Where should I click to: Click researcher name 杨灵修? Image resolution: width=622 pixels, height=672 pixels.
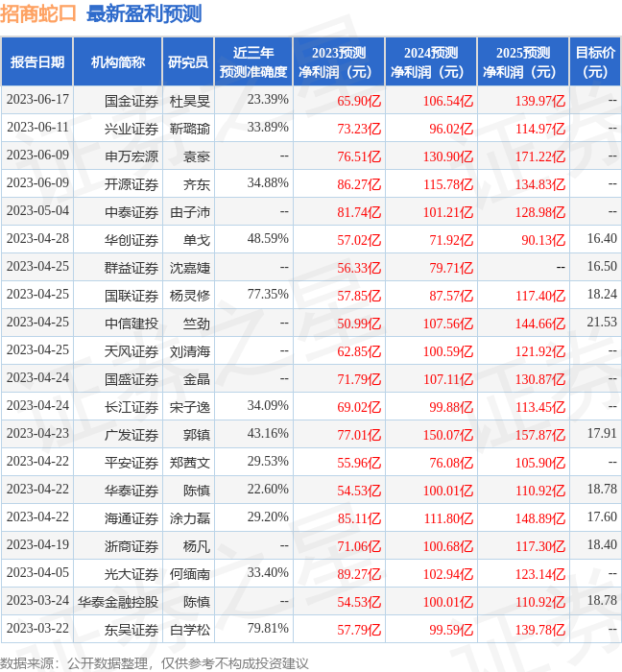tap(190, 296)
